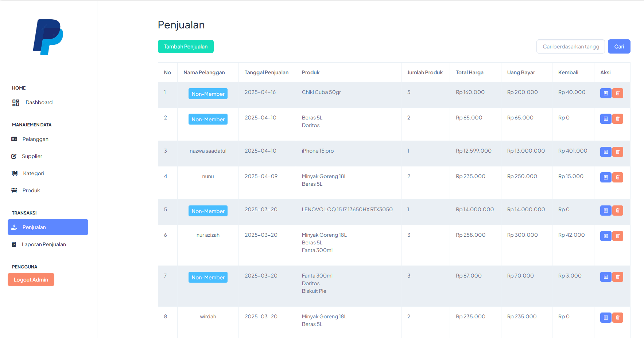Click the Tambah Penjualan button
This screenshot has height=338, width=644.
pos(186,47)
